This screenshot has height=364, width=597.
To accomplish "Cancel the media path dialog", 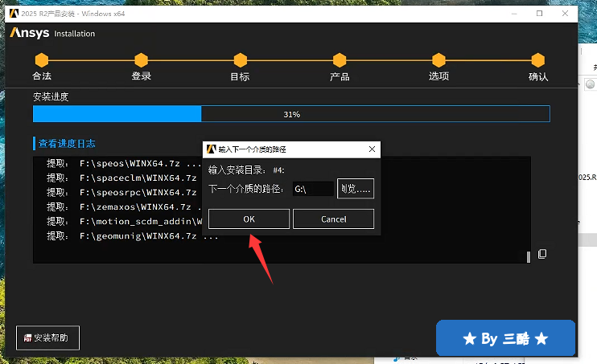I will tap(334, 219).
